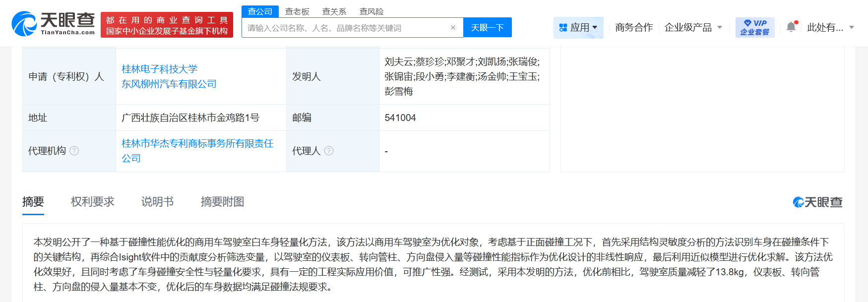Expand the 企业级产品 menu
Screen dimensions: 868x302
pyautogui.click(x=693, y=27)
